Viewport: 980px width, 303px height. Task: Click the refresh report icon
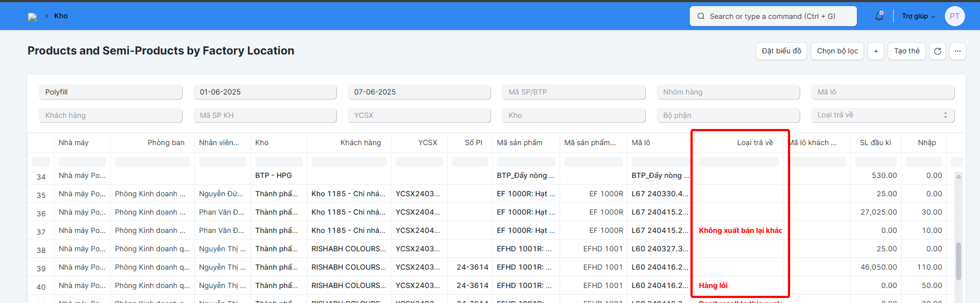pyautogui.click(x=938, y=51)
